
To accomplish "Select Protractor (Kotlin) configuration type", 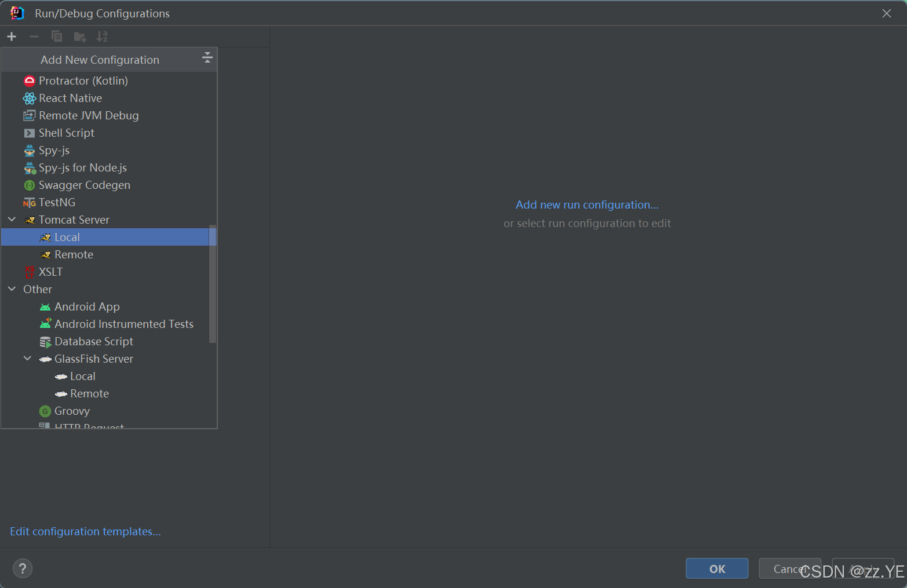I will pyautogui.click(x=83, y=81).
